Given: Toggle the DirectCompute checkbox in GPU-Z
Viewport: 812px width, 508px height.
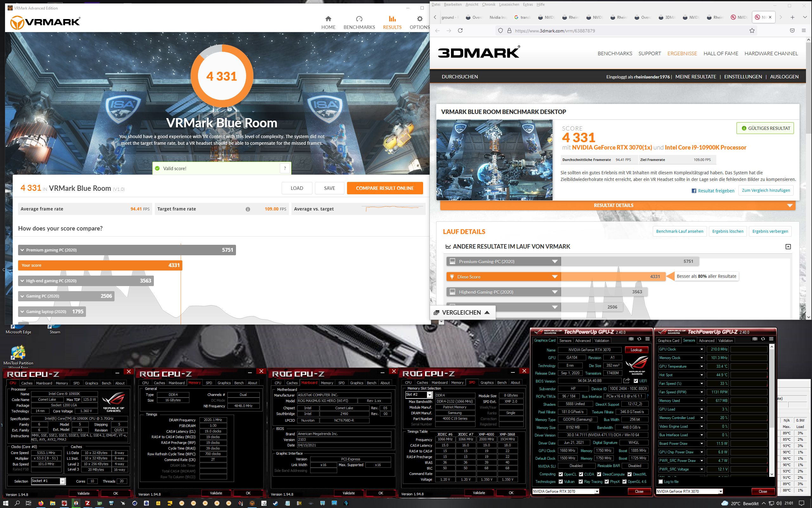Looking at the screenshot, I should (x=599, y=474).
